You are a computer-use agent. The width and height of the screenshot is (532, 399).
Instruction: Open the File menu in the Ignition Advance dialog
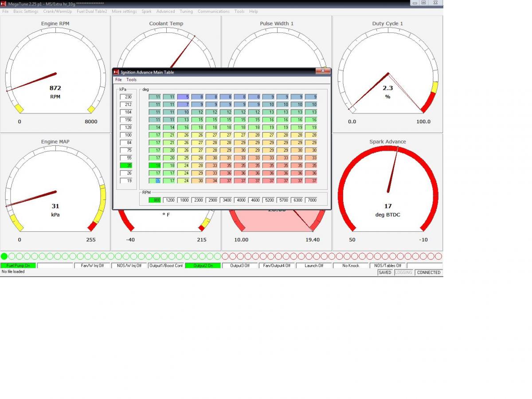(118, 80)
